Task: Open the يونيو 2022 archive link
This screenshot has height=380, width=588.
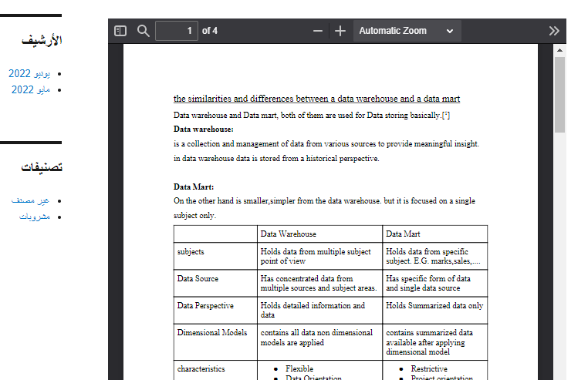Action: (29, 74)
